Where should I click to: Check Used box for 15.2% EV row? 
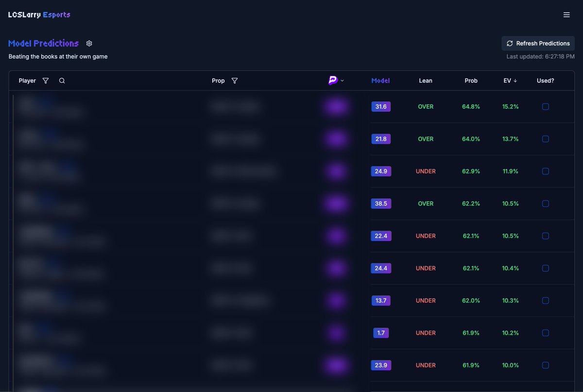[545, 106]
